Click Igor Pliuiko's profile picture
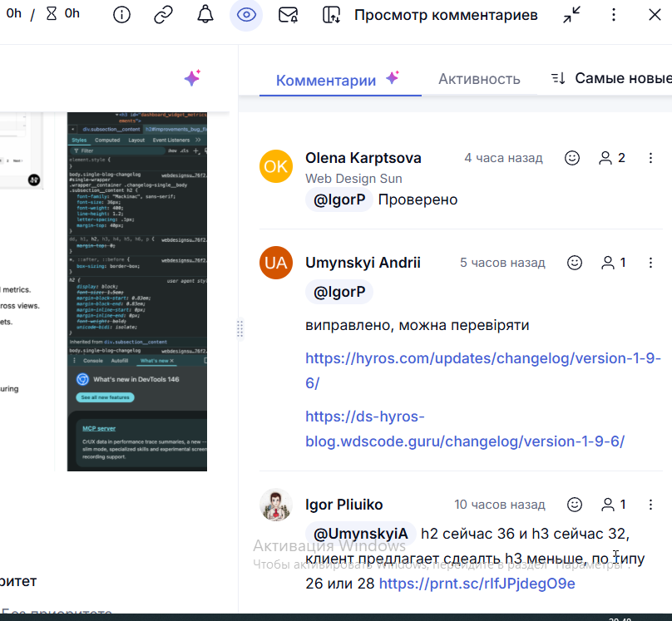Viewport: 672px width, 621px height. tap(276, 505)
